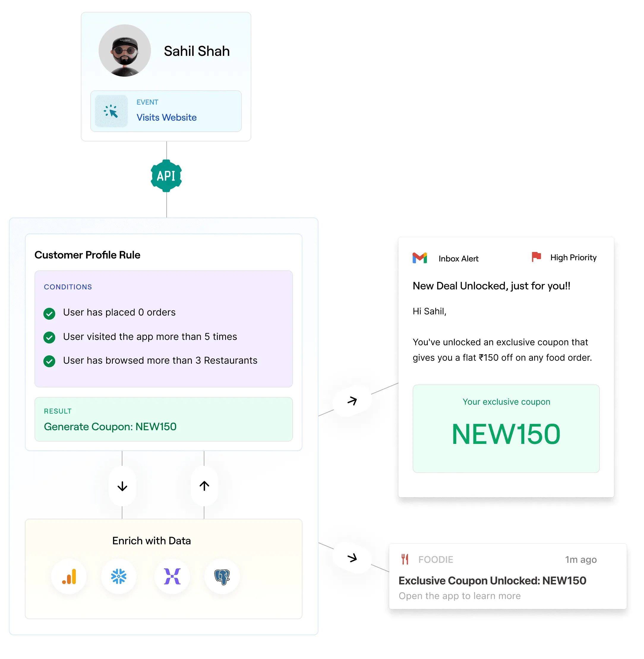644x659 pixels.
Task: Select the Snowflake data source icon
Action: [x=119, y=576]
